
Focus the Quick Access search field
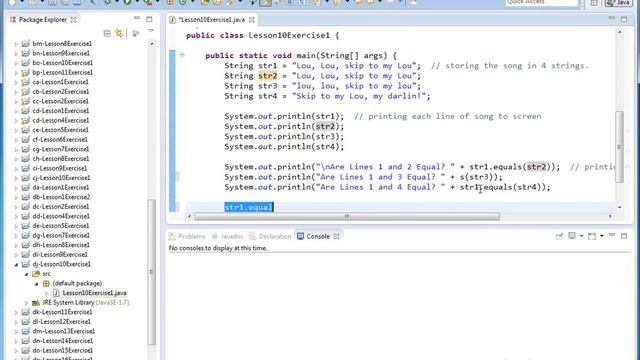(x=542, y=3)
